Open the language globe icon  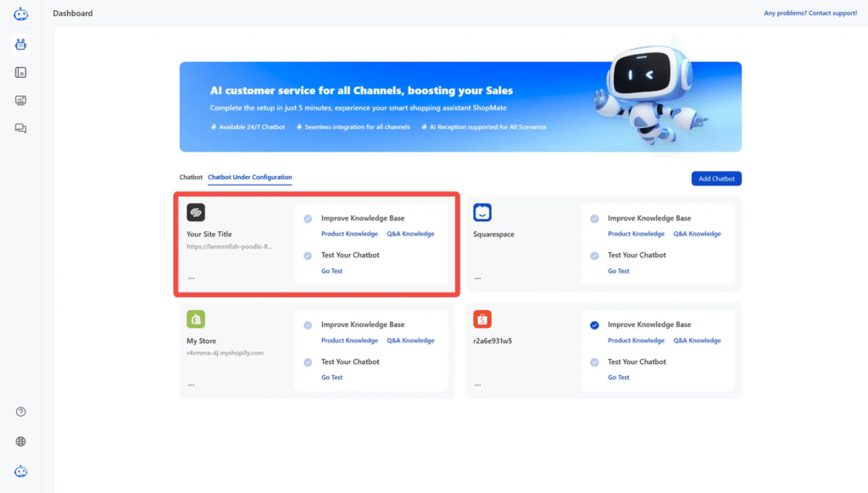[20, 441]
